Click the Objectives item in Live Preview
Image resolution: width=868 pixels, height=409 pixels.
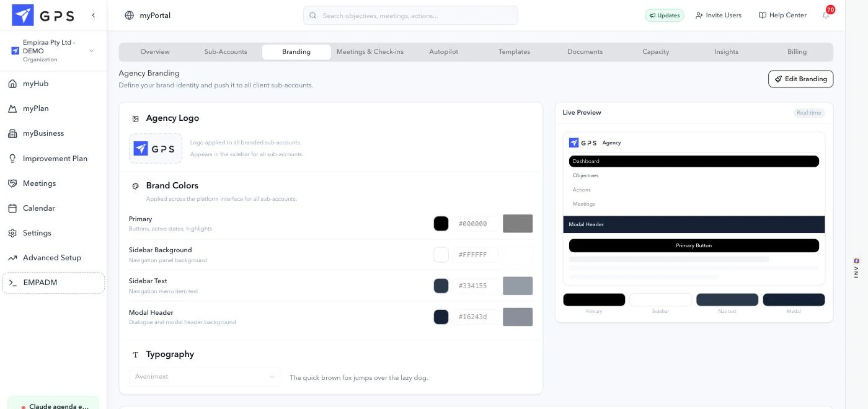[x=585, y=175]
